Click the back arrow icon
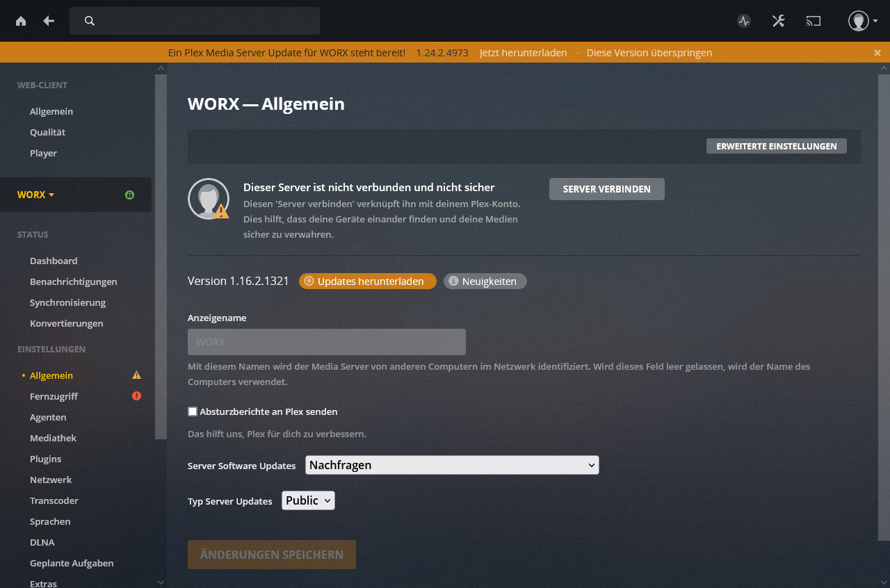The width and height of the screenshot is (890, 588). [x=49, y=21]
